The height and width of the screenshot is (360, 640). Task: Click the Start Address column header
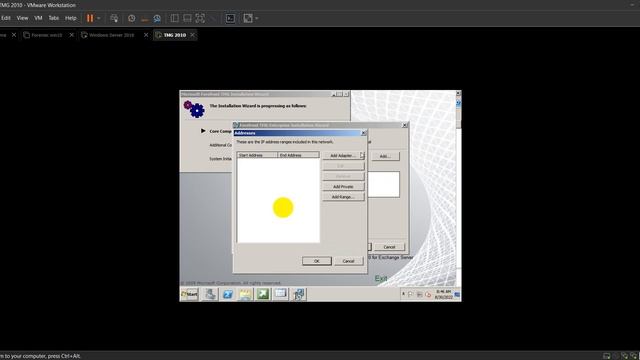click(x=258, y=155)
